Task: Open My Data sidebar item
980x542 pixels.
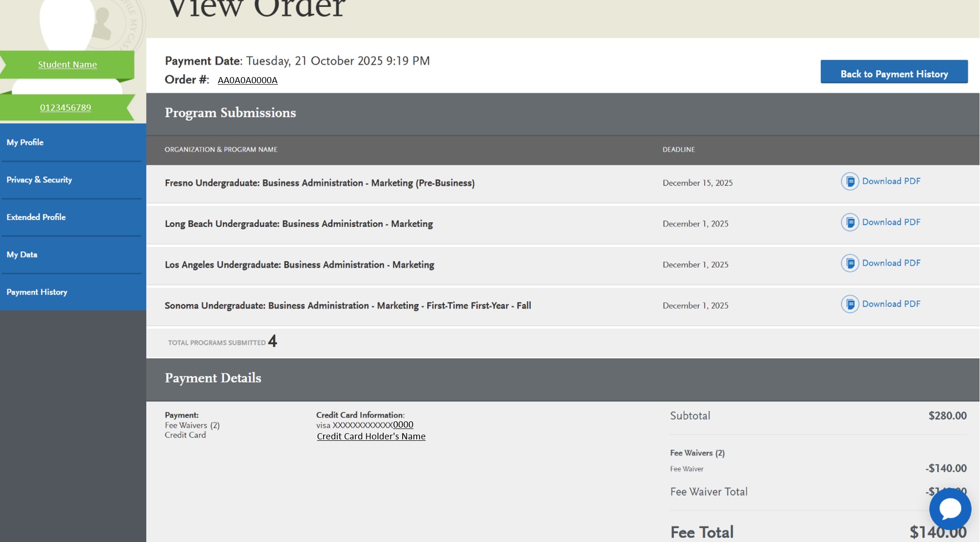Action: (22, 254)
